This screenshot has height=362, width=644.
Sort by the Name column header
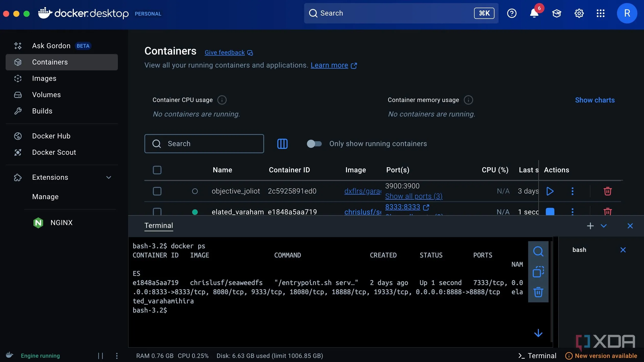point(222,170)
